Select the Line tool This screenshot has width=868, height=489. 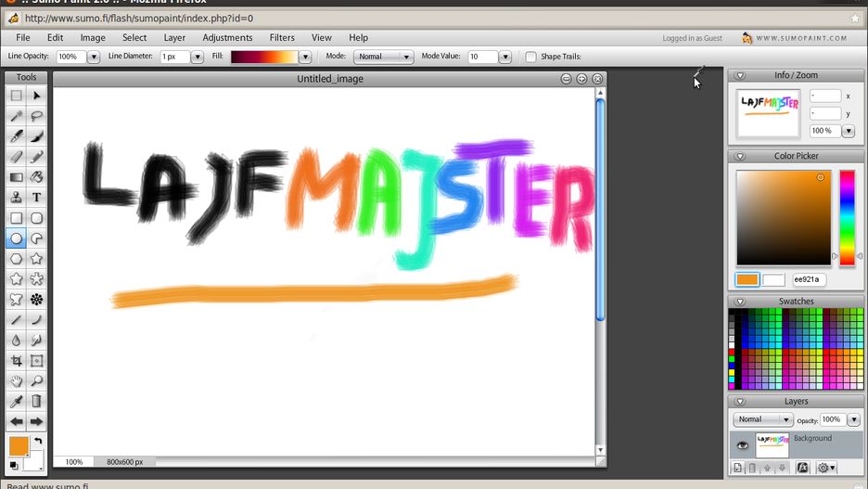click(16, 320)
